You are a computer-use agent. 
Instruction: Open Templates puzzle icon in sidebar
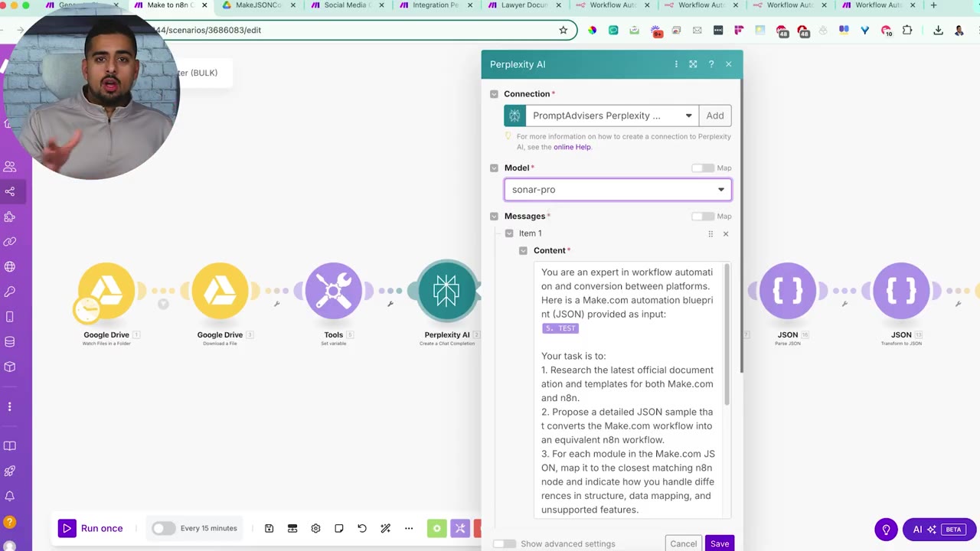(x=10, y=217)
